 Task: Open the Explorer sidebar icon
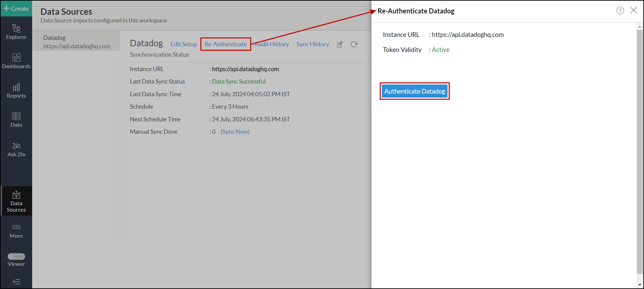point(16,32)
